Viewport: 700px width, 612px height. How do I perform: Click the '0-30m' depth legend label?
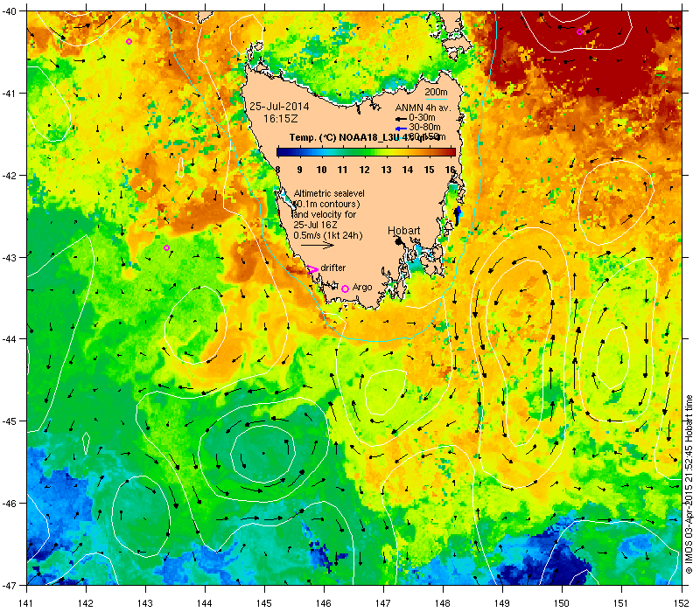[422, 117]
